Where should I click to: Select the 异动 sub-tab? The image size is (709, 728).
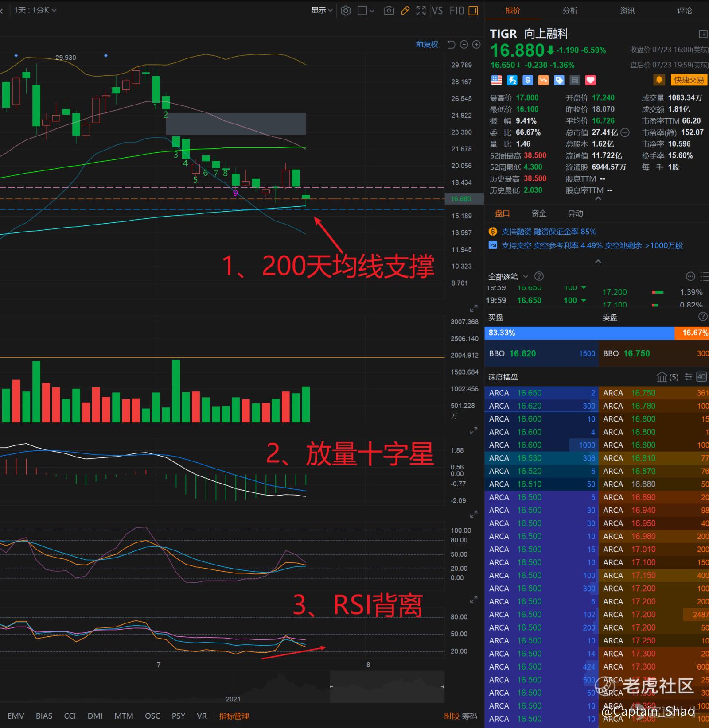pyautogui.click(x=575, y=213)
